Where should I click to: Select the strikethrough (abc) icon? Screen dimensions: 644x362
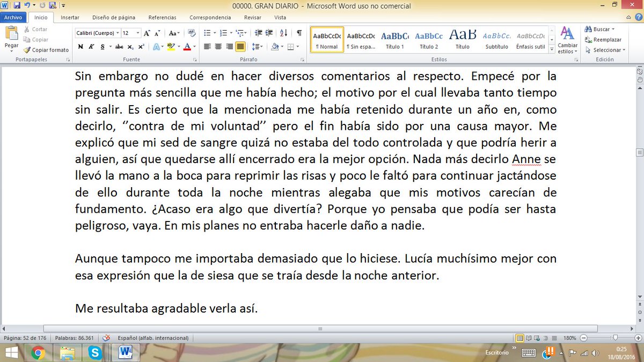pyautogui.click(x=119, y=46)
